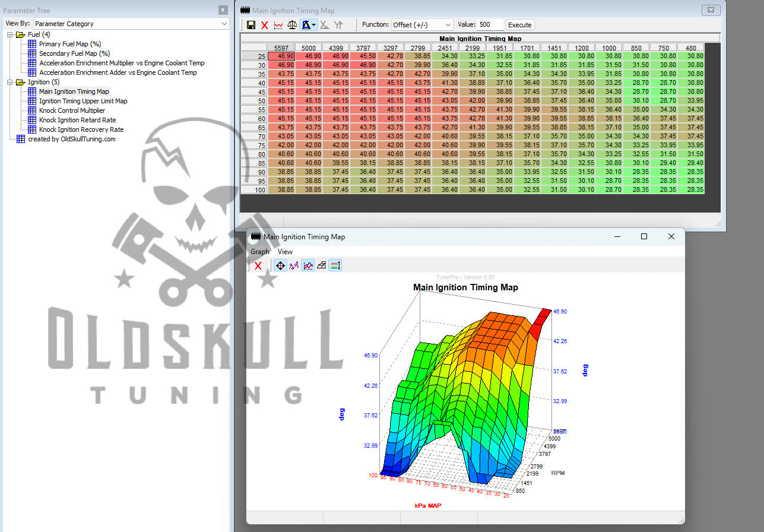Collapse the Ignition (5) tree folder
764x532 pixels.
10,82
